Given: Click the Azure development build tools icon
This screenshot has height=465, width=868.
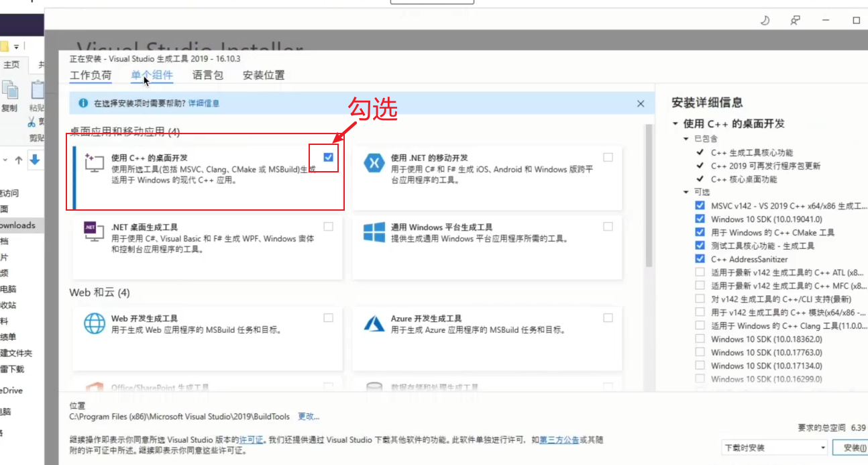Looking at the screenshot, I should click(374, 323).
